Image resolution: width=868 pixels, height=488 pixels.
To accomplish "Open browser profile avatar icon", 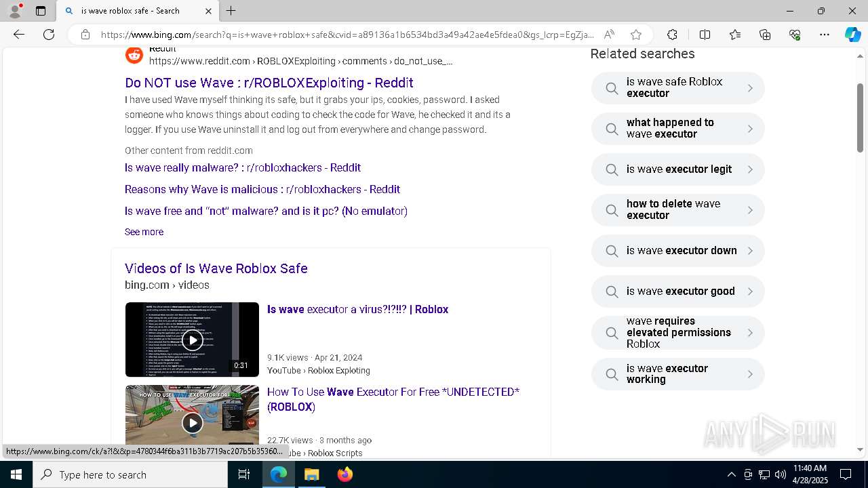I will [15, 11].
